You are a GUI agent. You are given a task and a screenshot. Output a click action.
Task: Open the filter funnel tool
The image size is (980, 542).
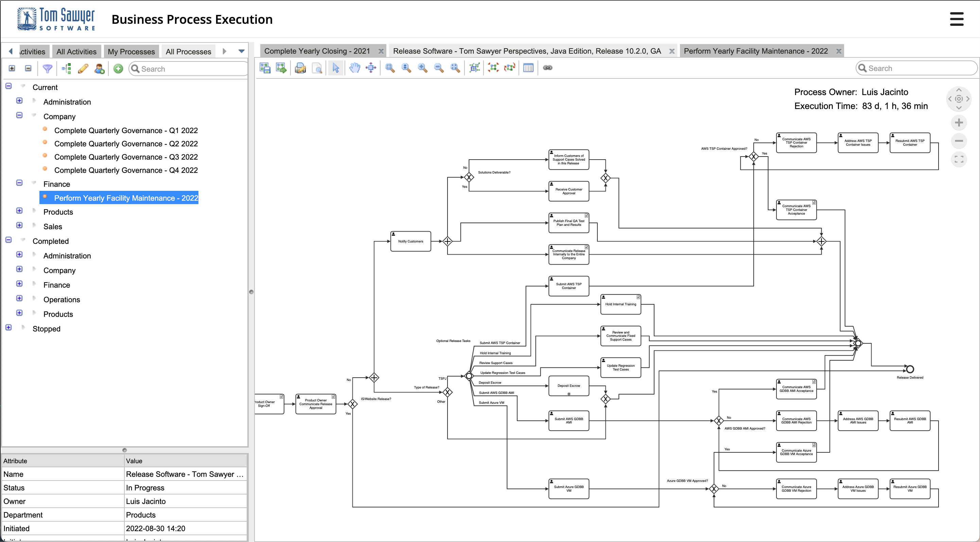[x=47, y=68]
